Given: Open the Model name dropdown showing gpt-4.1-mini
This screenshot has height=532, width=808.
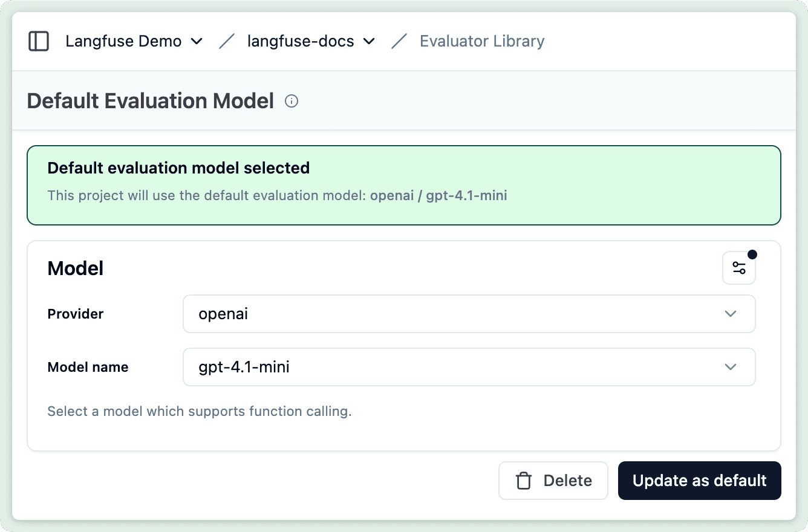Looking at the screenshot, I should click(x=469, y=367).
